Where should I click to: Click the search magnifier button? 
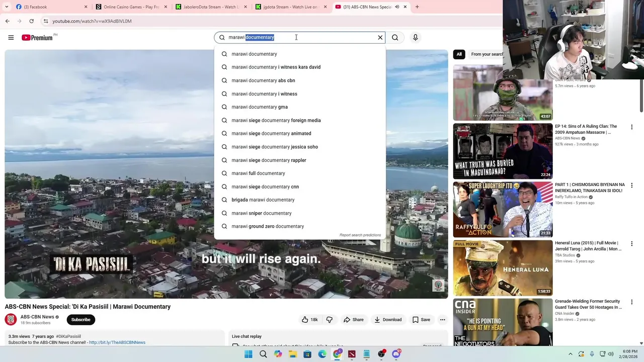395,37
